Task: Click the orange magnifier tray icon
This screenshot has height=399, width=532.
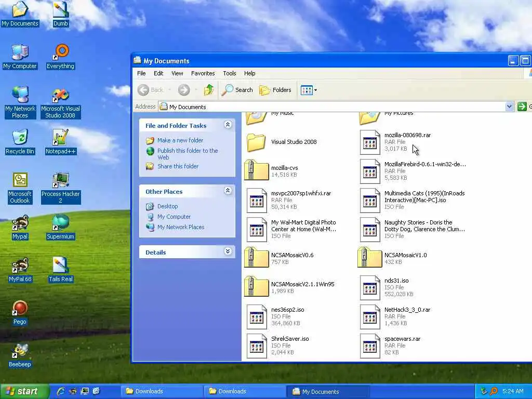Action: (494, 391)
